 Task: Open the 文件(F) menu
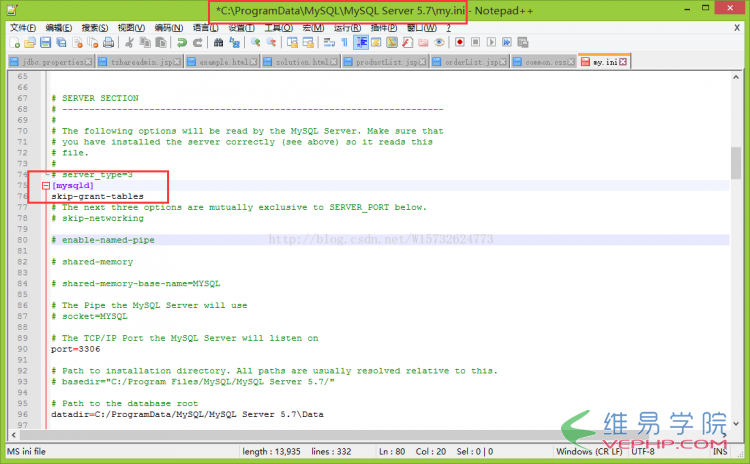pos(22,28)
